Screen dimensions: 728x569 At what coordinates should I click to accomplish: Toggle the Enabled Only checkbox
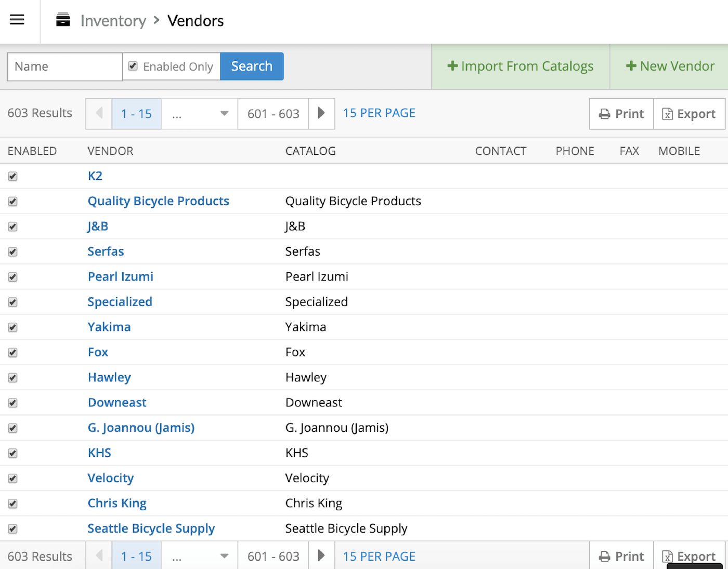click(133, 67)
